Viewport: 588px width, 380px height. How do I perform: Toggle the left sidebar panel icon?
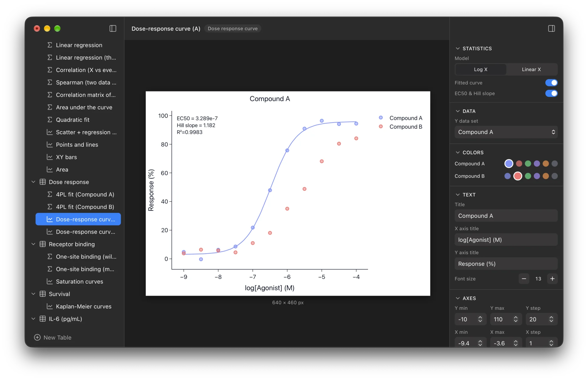click(113, 29)
